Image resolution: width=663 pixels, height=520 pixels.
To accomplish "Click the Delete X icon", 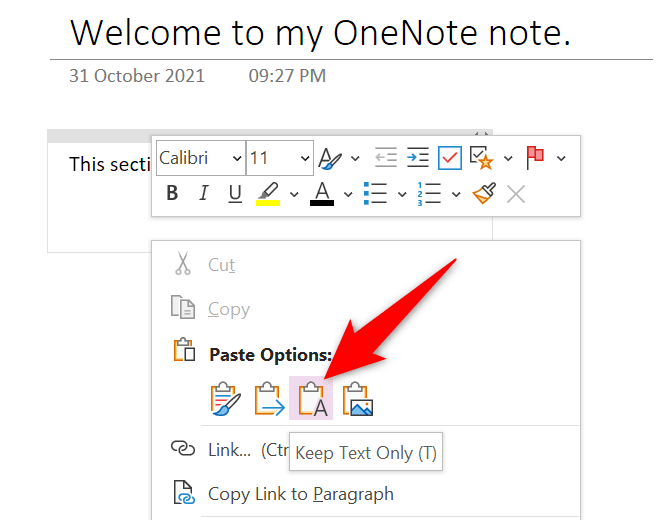I will [x=516, y=194].
